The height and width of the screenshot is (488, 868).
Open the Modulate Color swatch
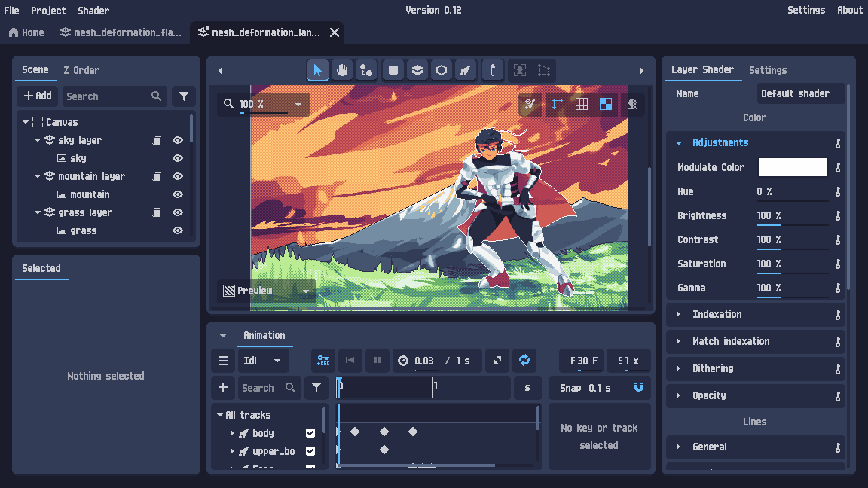pyautogui.click(x=792, y=166)
